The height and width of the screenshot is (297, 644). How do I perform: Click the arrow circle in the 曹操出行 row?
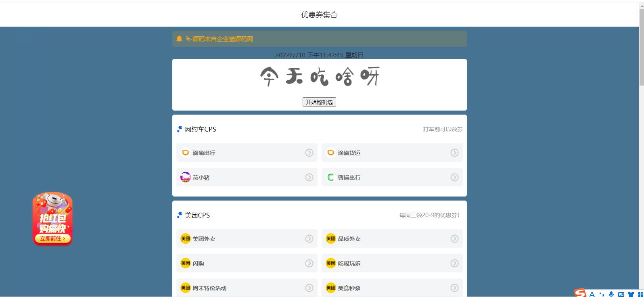pyautogui.click(x=454, y=177)
